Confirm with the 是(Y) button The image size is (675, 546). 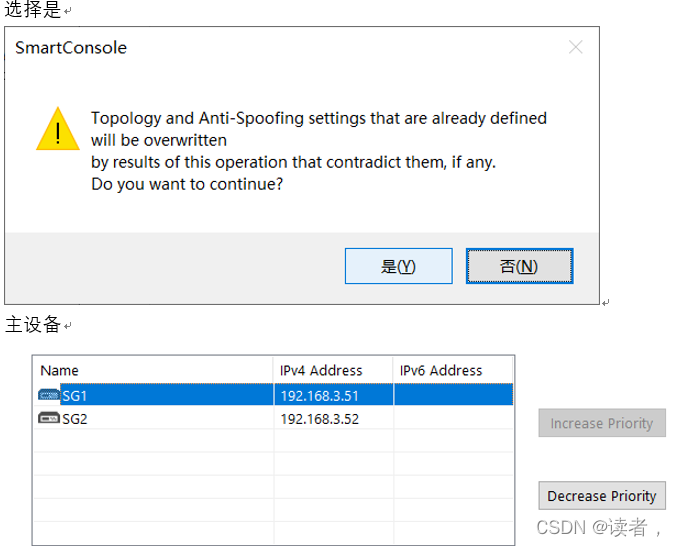click(398, 266)
